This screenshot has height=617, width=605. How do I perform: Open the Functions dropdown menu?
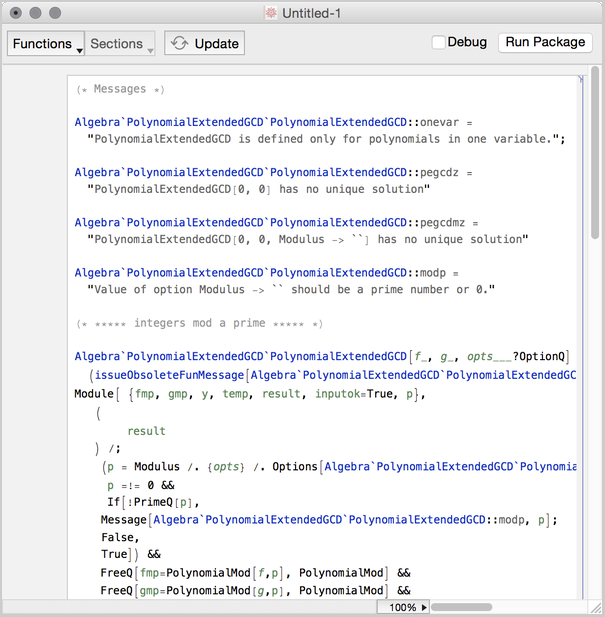(45, 44)
